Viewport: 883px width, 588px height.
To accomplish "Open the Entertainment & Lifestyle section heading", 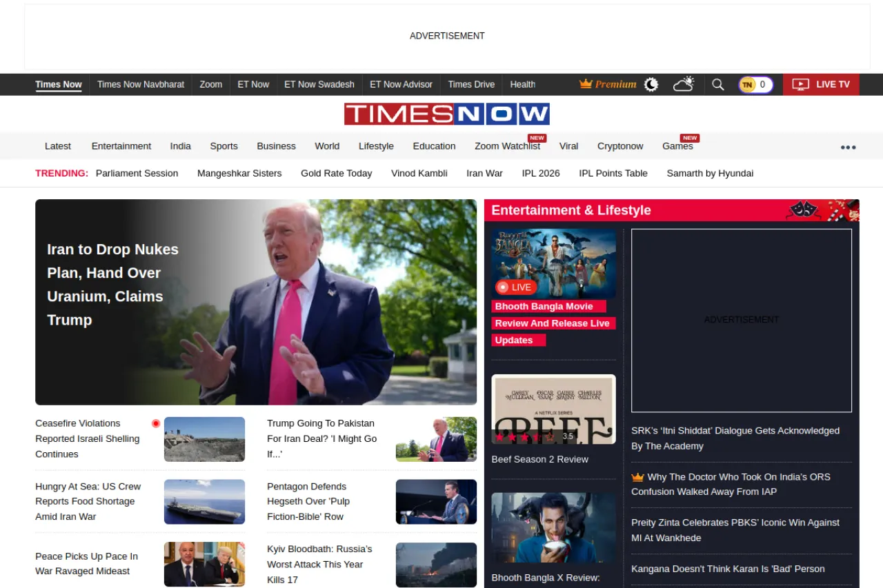I will (571, 210).
